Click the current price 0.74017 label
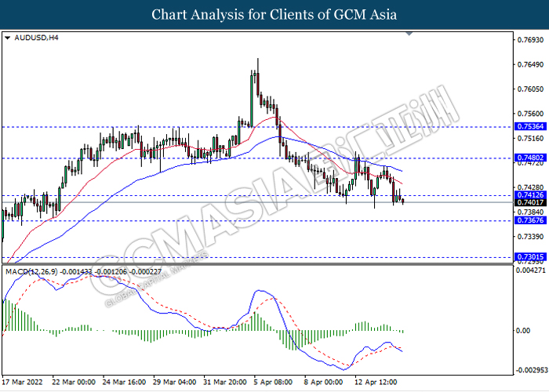The image size is (549, 392). click(x=530, y=202)
